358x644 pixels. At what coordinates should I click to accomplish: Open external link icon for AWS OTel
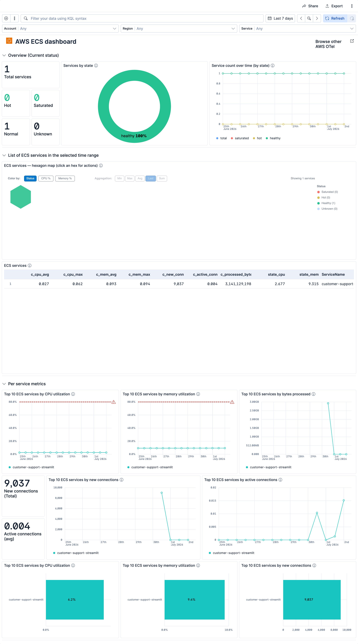coord(352,41)
